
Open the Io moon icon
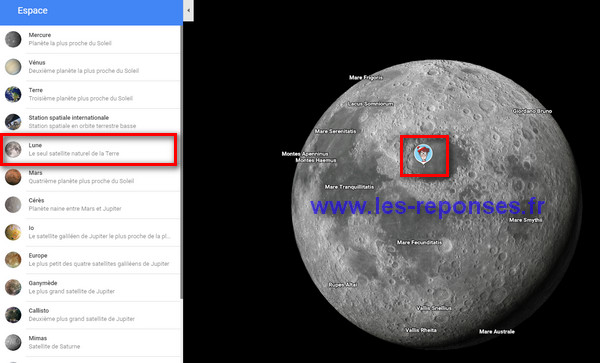13,232
